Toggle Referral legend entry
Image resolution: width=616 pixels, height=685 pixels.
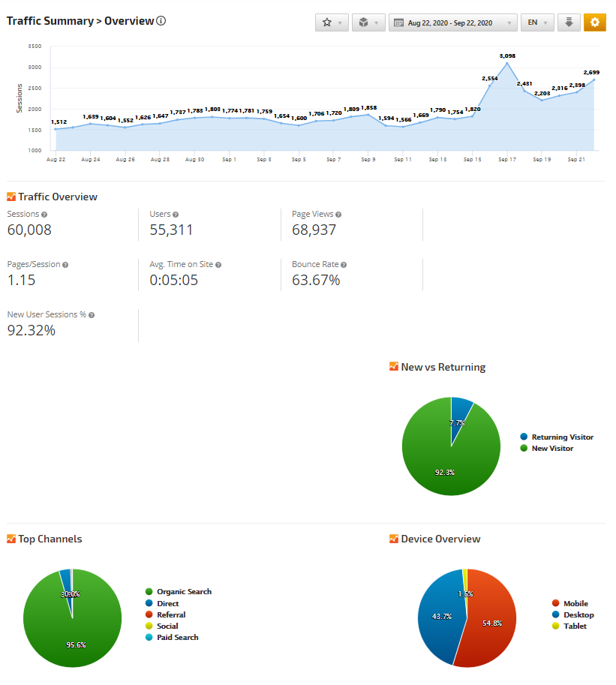click(165, 614)
